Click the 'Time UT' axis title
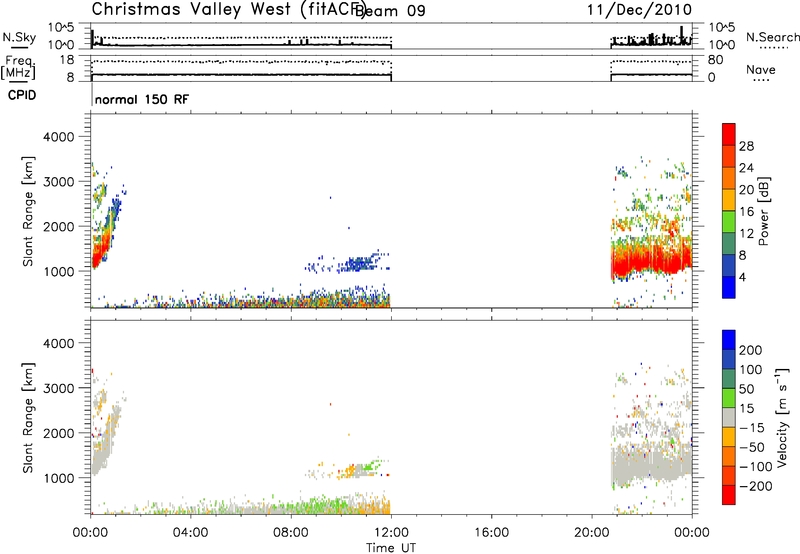Viewport: 800px width, 554px height. (391, 548)
